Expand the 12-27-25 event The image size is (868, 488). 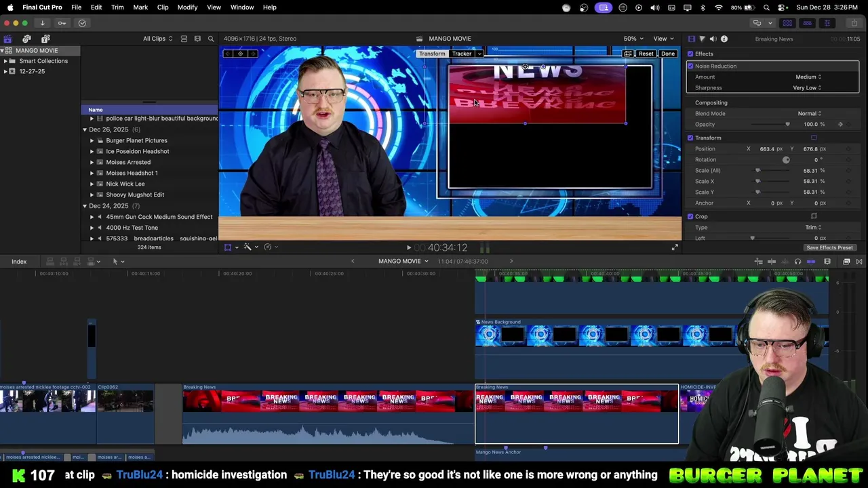click(x=5, y=71)
